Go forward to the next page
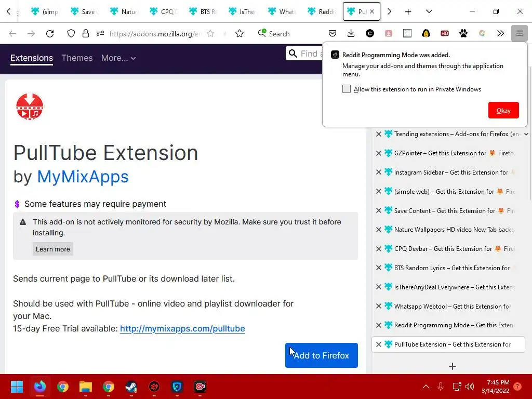The height and width of the screenshot is (399, 532). (31, 34)
